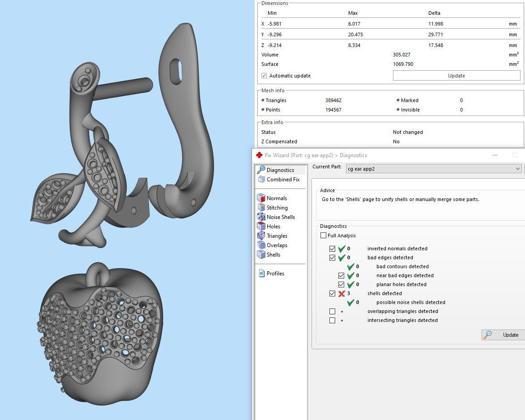Click the red cross Fix Wizard icon
The width and height of the screenshot is (525, 420).
point(259,155)
